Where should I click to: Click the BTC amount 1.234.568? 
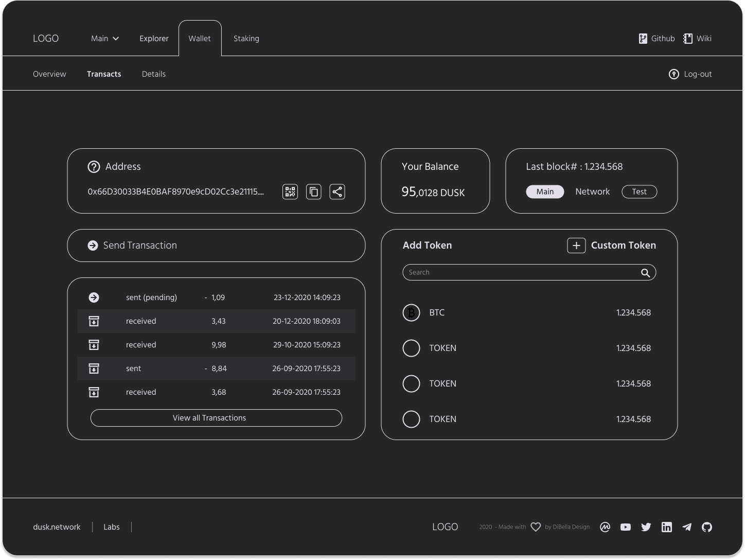tap(633, 313)
